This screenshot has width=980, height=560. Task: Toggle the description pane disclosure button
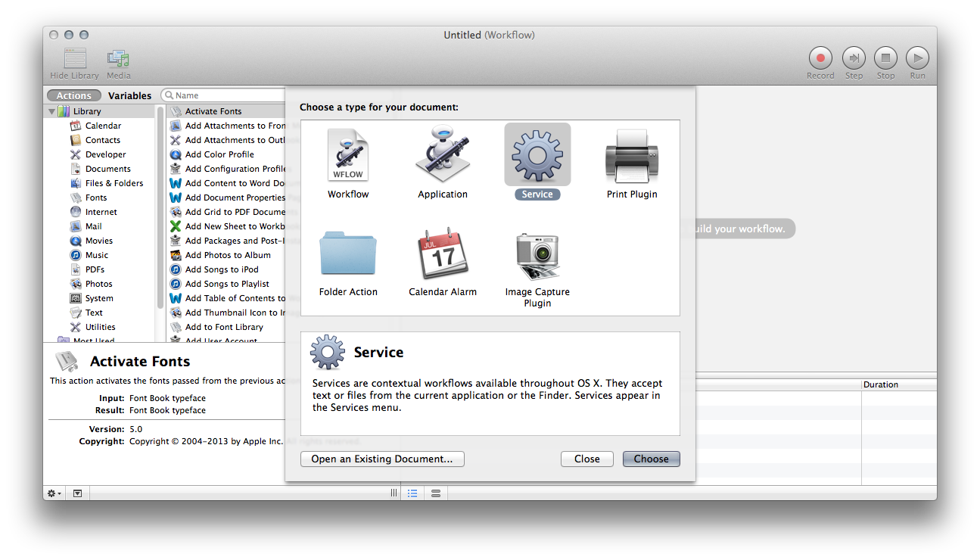[78, 493]
